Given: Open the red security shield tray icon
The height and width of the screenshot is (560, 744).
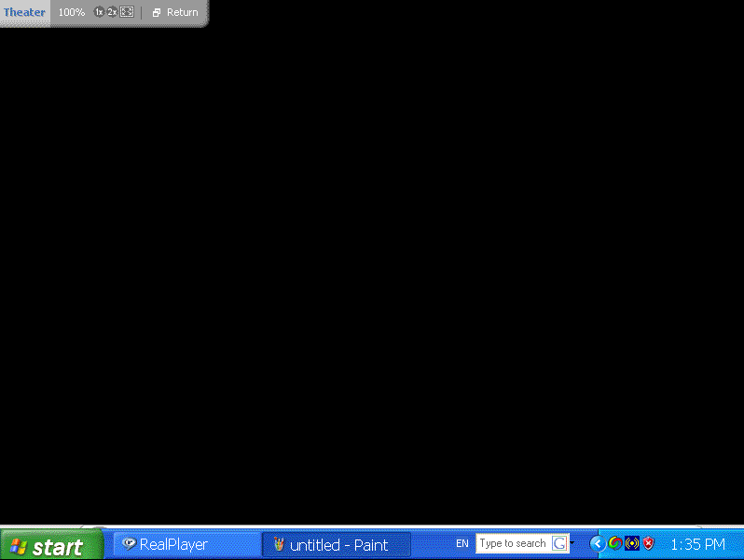Looking at the screenshot, I should pos(648,543).
